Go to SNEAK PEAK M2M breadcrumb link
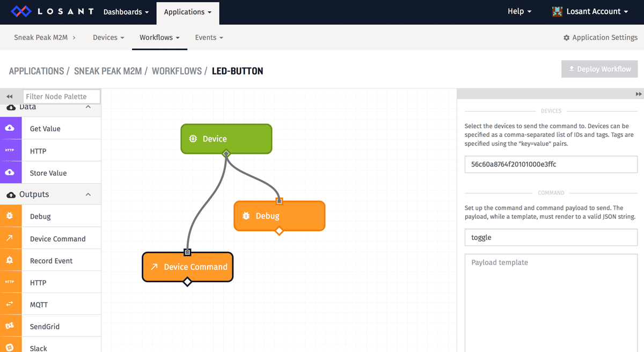644x352 pixels. (108, 71)
